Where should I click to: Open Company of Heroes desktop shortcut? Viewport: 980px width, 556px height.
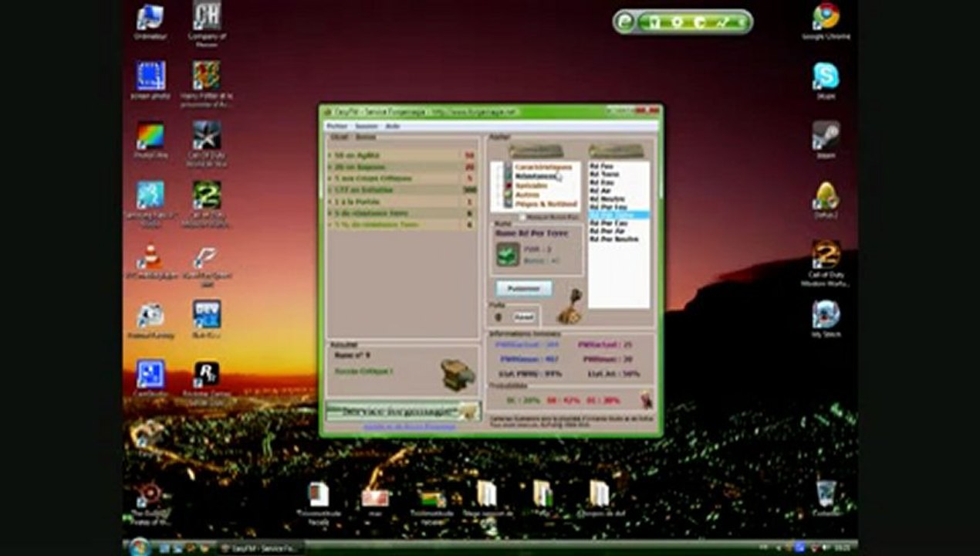[207, 25]
